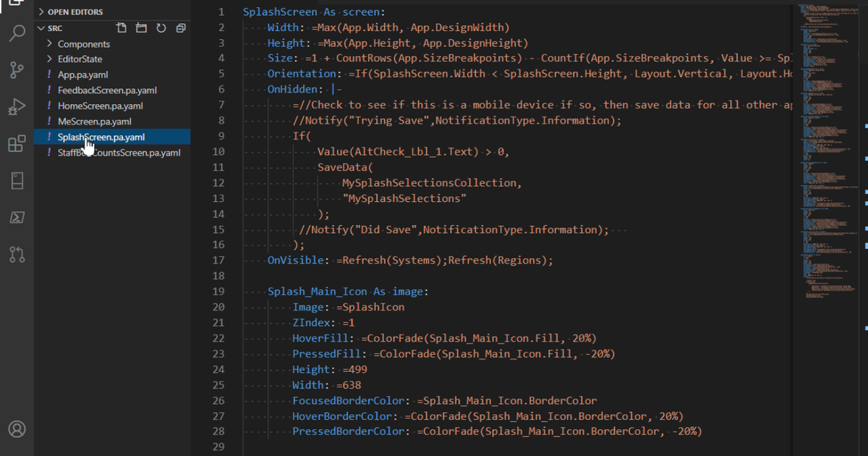Click the 'ZIndex: =1' line

tap(323, 323)
